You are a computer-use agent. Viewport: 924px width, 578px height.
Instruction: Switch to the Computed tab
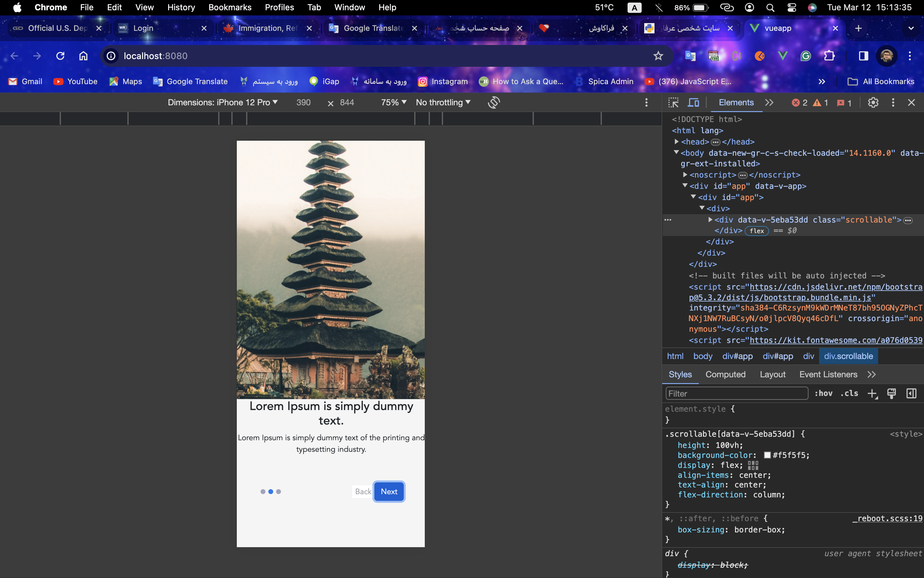pyautogui.click(x=725, y=374)
